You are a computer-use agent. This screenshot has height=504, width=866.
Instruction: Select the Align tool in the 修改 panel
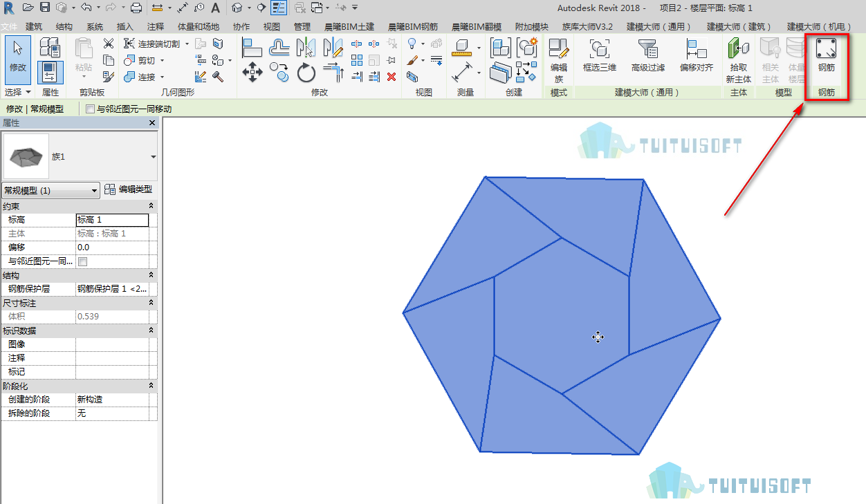(x=252, y=47)
